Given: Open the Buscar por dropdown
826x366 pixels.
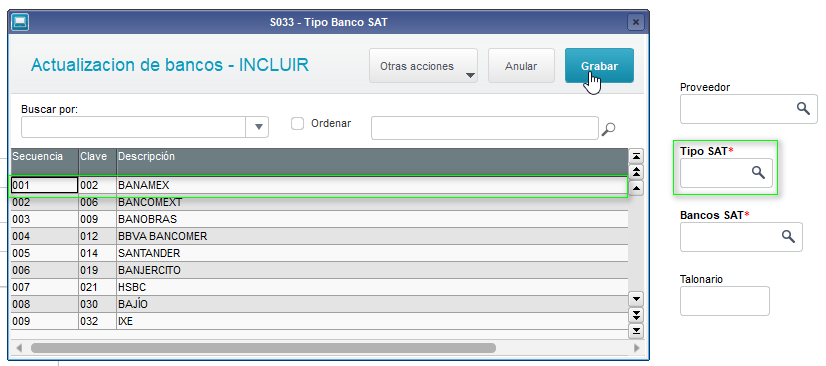Looking at the screenshot, I should (x=258, y=127).
